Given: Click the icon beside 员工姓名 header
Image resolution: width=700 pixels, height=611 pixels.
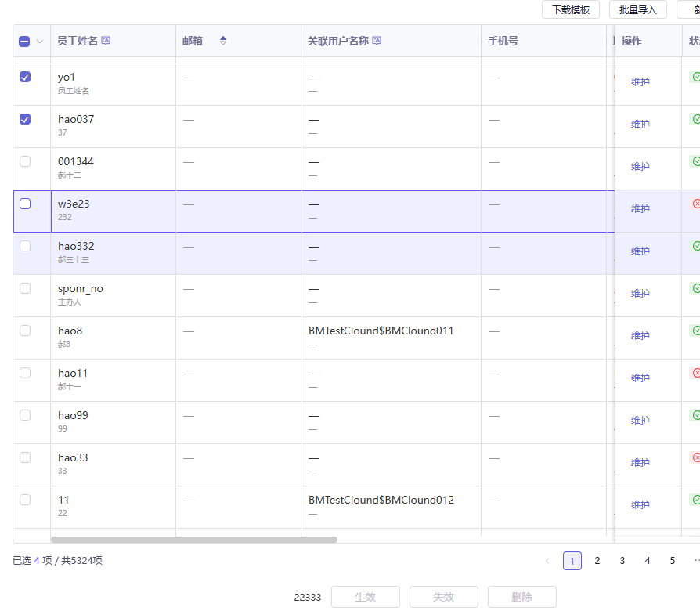Looking at the screenshot, I should (x=106, y=41).
